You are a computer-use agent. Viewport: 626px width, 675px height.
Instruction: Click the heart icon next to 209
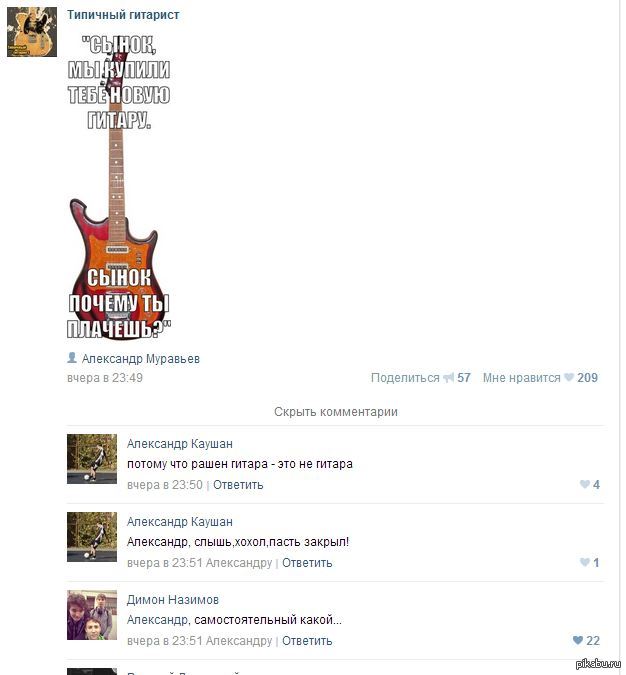569,377
